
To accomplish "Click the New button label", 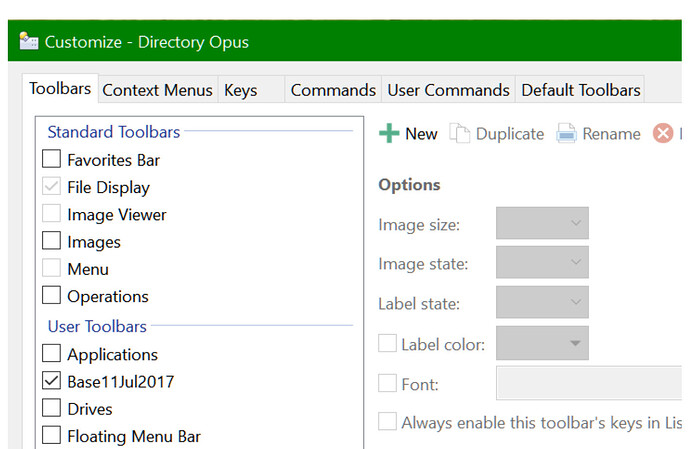I will [421, 134].
